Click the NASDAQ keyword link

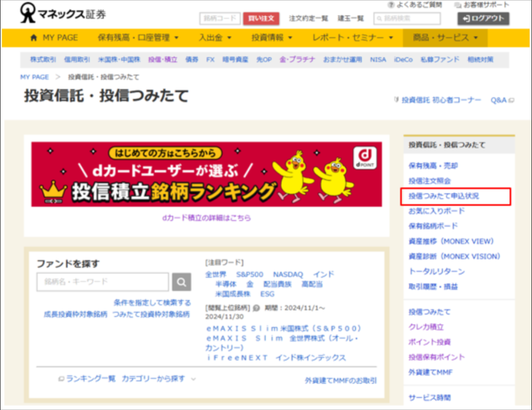[288, 274]
